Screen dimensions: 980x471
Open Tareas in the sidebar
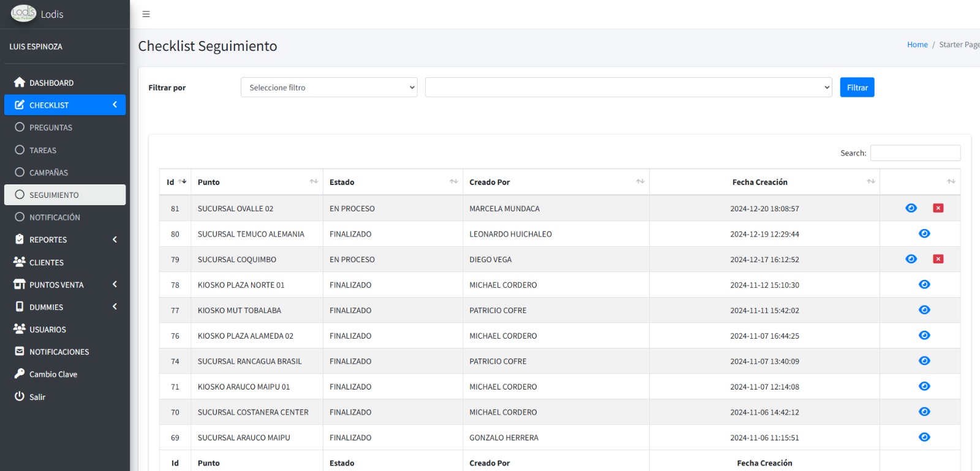point(65,150)
